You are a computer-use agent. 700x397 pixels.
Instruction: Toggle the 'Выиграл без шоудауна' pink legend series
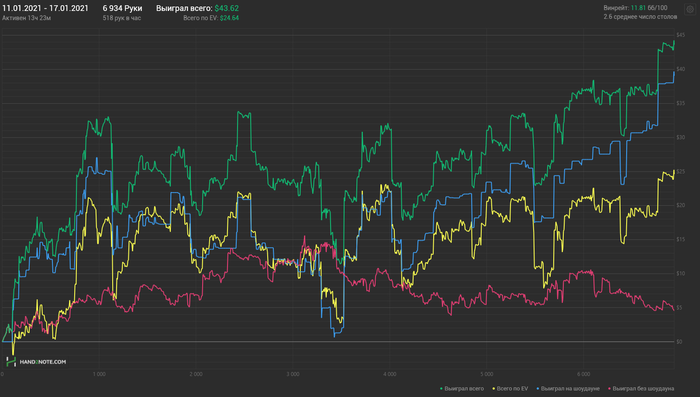641,389
